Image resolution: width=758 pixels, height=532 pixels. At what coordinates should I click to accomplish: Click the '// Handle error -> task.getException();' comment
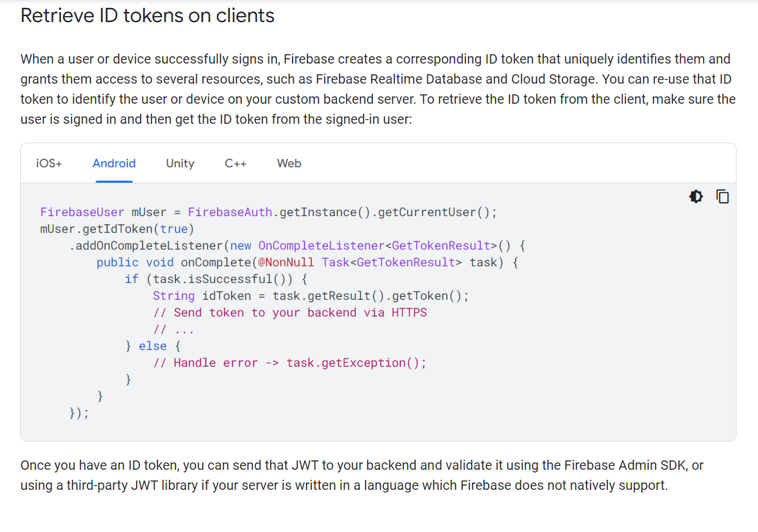click(x=290, y=363)
